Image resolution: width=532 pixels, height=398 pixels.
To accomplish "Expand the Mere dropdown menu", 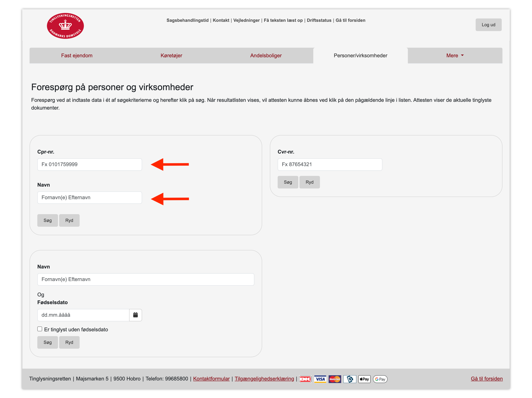I will point(455,56).
